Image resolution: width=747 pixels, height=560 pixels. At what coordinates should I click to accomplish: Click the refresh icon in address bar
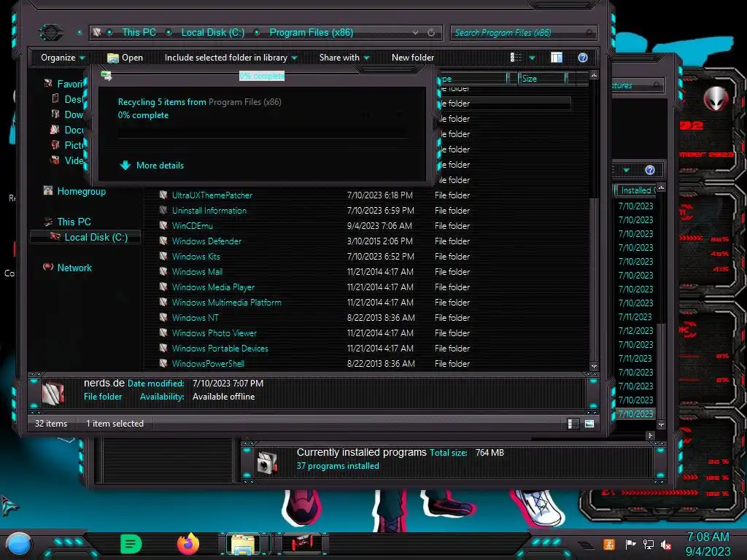click(431, 32)
